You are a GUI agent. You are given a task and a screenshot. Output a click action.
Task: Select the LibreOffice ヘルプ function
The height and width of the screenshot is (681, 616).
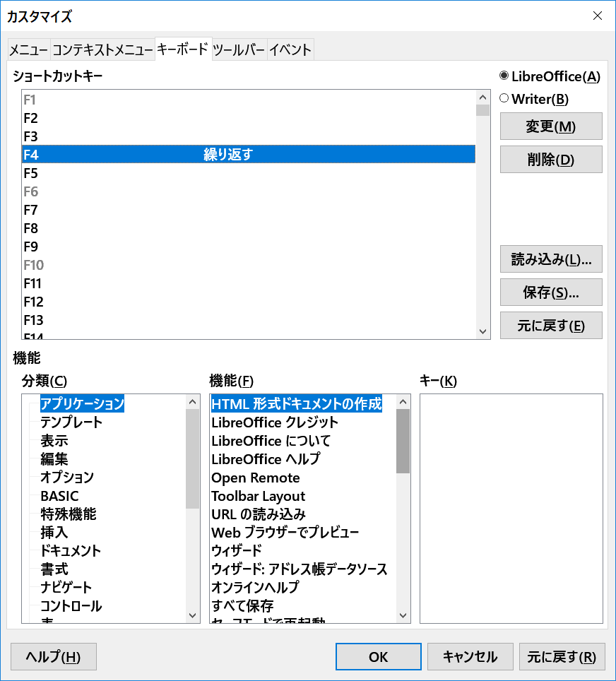[x=266, y=459]
